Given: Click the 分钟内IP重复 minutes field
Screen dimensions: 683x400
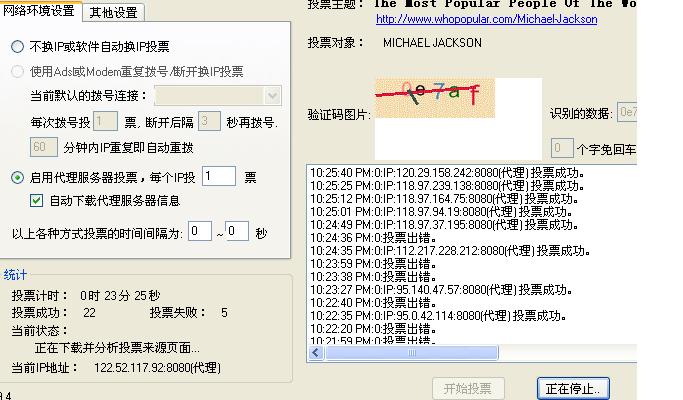Looking at the screenshot, I should (44, 147).
